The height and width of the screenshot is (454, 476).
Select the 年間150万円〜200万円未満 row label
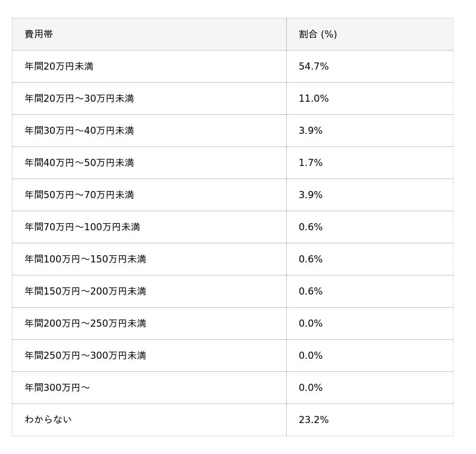[85, 292]
